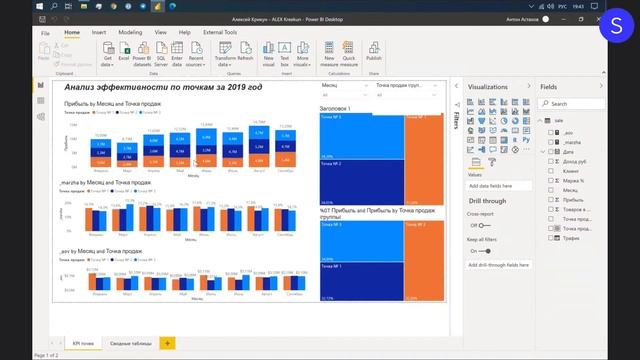The image size is (640, 360).
Task: Check the Клиент field
Action: tap(551, 171)
